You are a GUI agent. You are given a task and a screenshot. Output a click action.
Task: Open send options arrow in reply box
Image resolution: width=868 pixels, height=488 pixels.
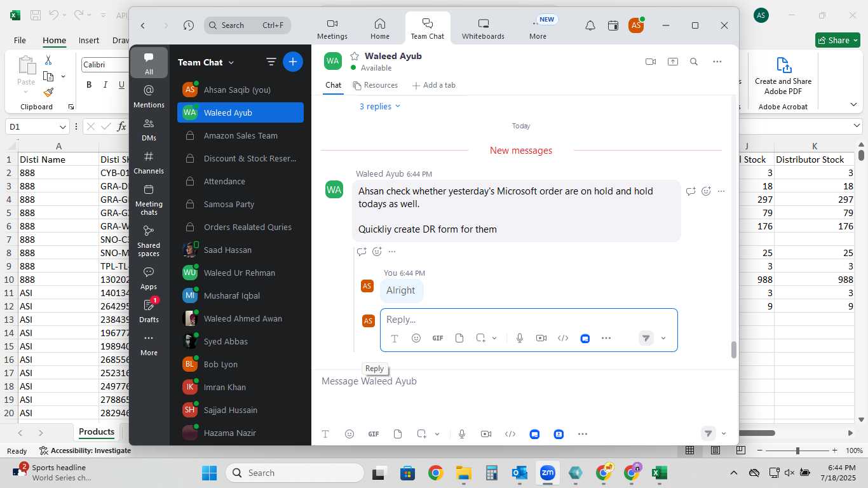point(663,338)
